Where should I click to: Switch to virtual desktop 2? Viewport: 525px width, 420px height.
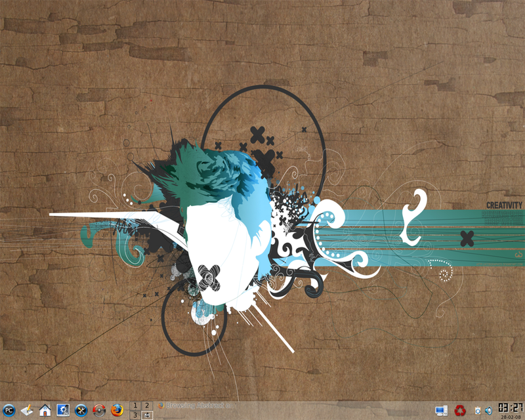point(147,406)
